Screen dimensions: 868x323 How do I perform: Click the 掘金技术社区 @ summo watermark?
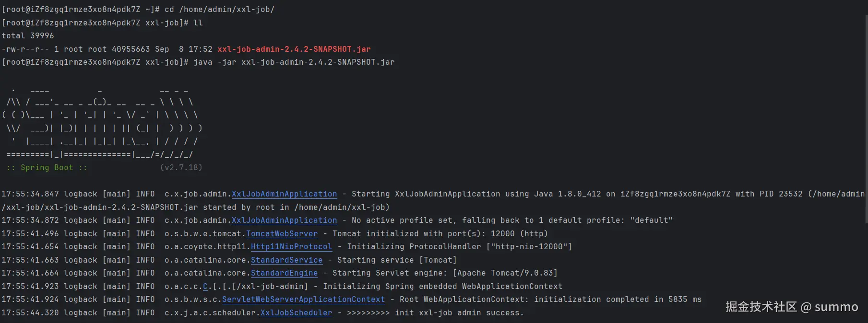791,307
